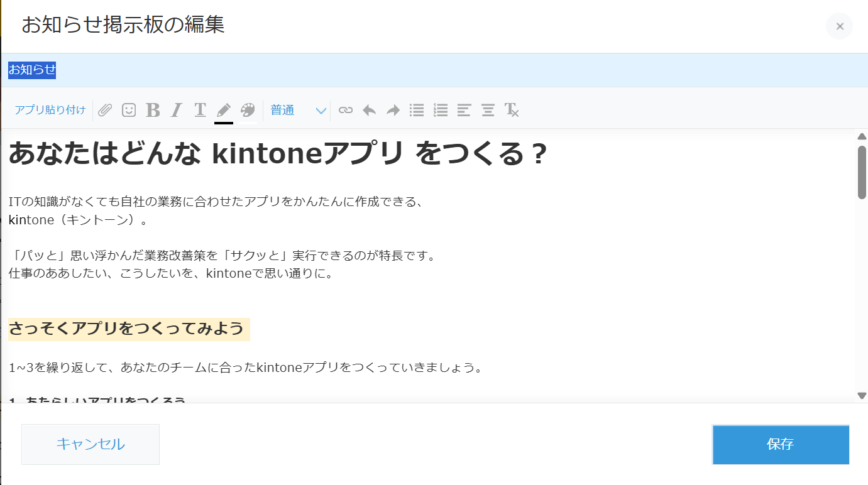Toggle italic formatting
This screenshot has width=868, height=485.
coord(176,110)
